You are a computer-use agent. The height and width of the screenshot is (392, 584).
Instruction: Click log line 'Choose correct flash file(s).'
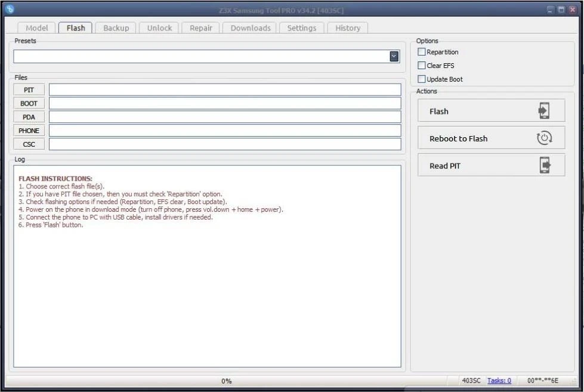pos(61,186)
